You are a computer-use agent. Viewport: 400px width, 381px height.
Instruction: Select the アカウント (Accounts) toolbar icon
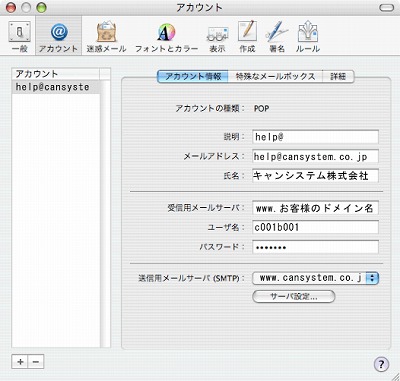click(59, 37)
